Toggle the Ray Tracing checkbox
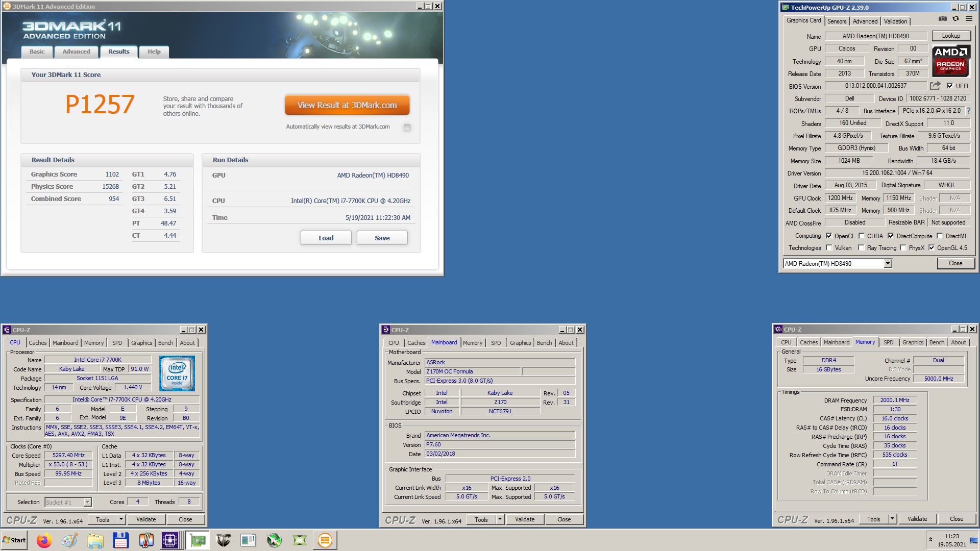The width and height of the screenshot is (980, 551). click(x=862, y=247)
